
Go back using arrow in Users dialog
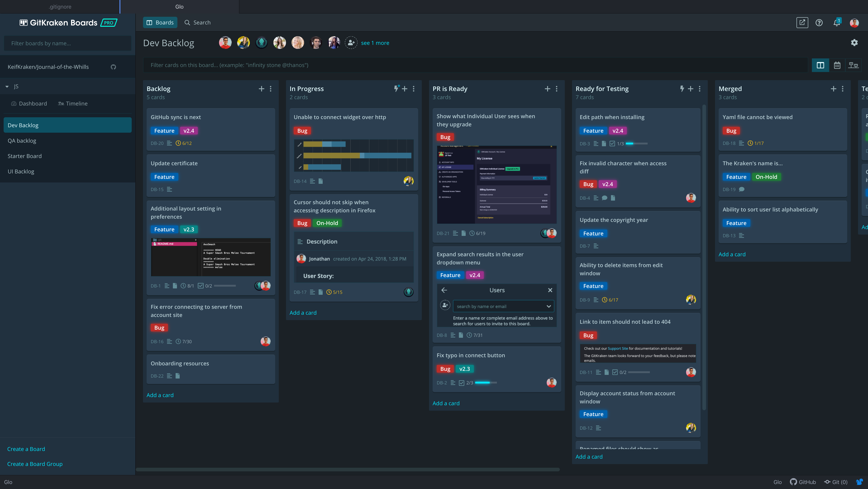[x=444, y=290]
